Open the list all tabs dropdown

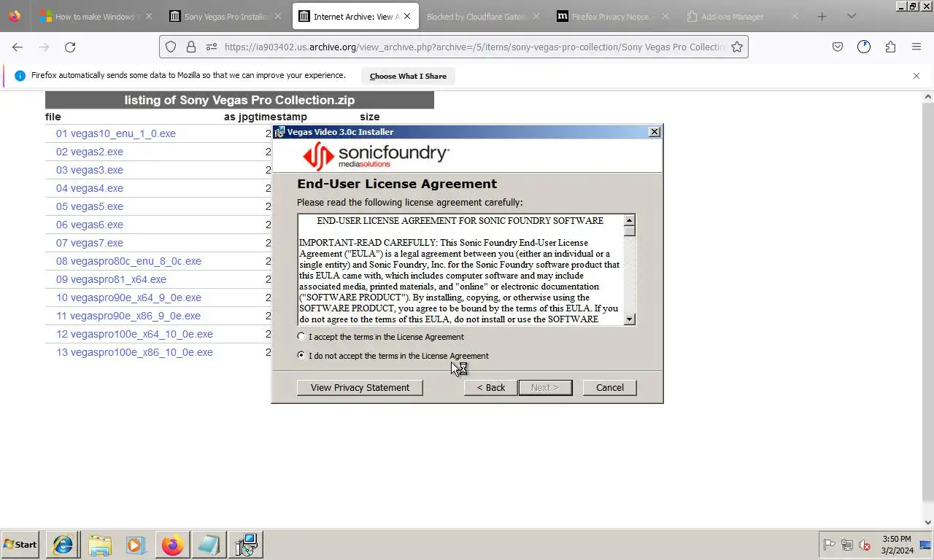851,17
